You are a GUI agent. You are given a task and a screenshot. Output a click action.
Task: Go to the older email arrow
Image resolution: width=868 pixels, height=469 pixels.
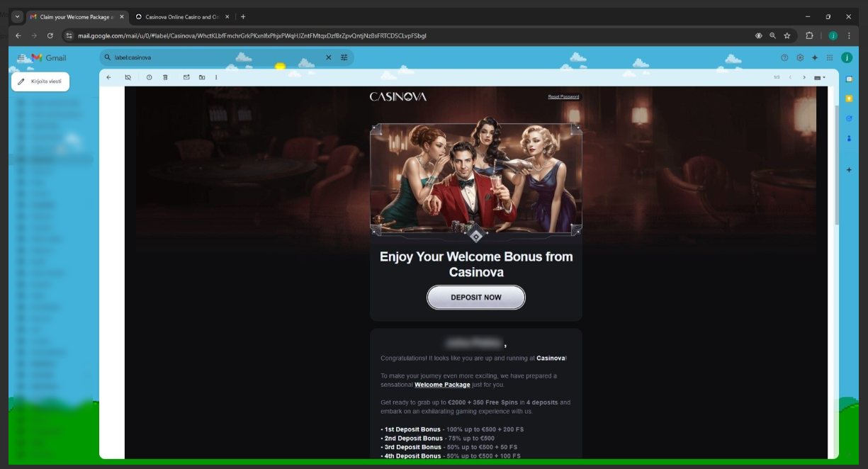(x=804, y=77)
